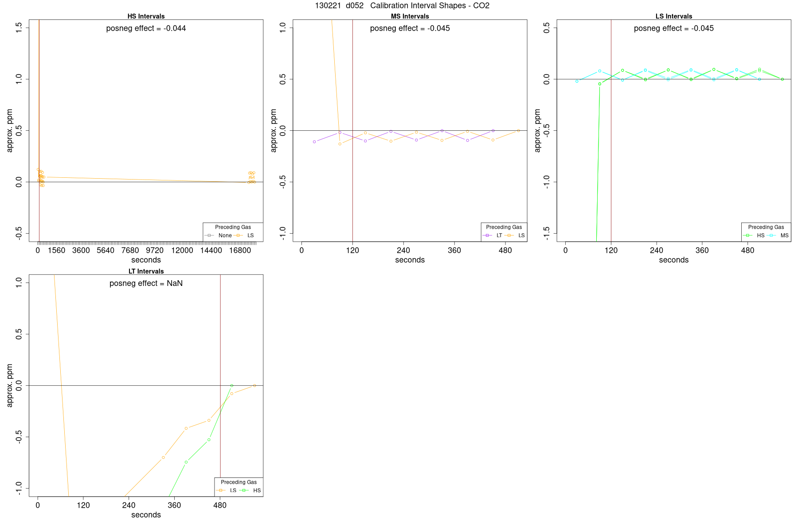Click the HS Intervals plot title
The height and width of the screenshot is (532, 798).
(x=146, y=16)
